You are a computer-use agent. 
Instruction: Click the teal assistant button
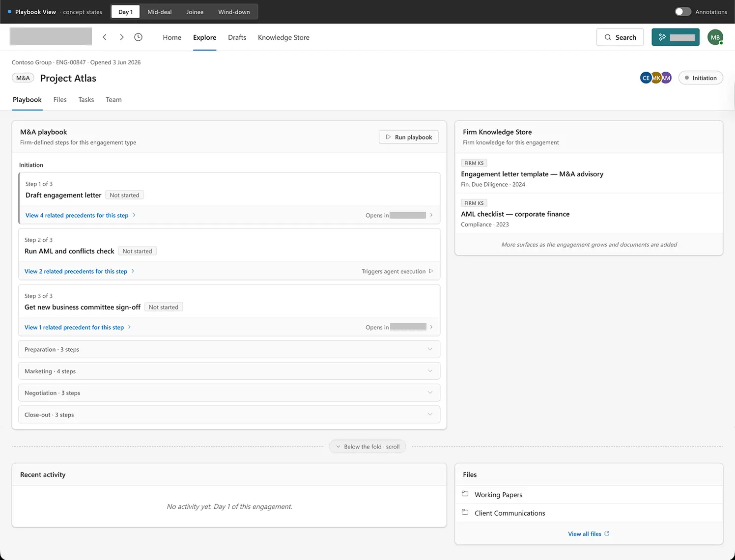(x=676, y=37)
